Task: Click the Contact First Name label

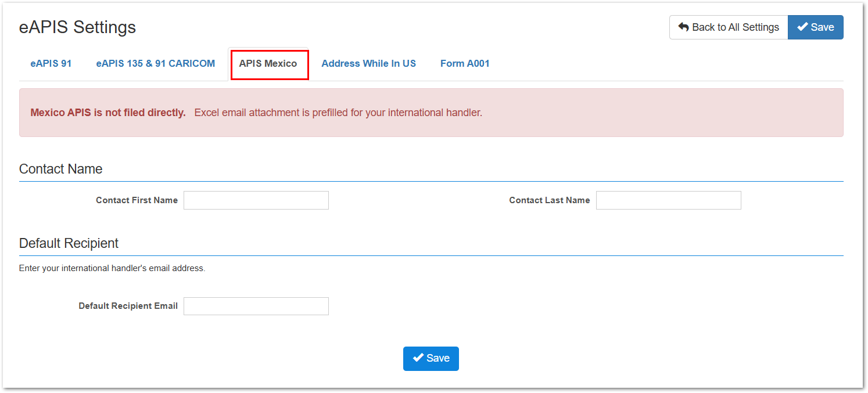Action: pos(137,200)
